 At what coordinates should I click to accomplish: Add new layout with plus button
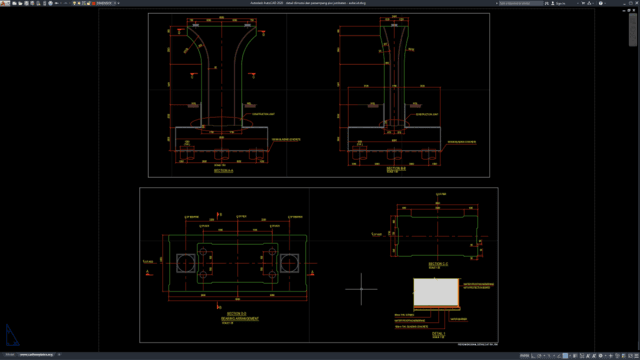(x=59, y=355)
